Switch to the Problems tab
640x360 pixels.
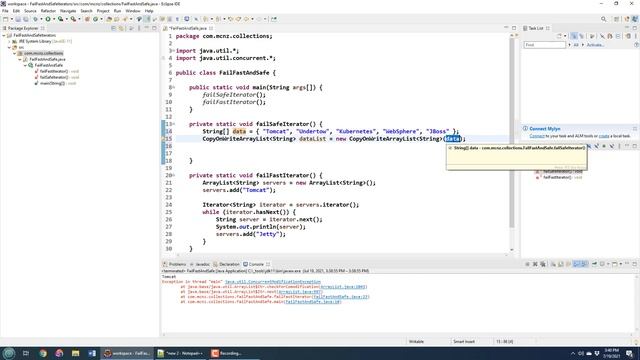tap(174, 264)
